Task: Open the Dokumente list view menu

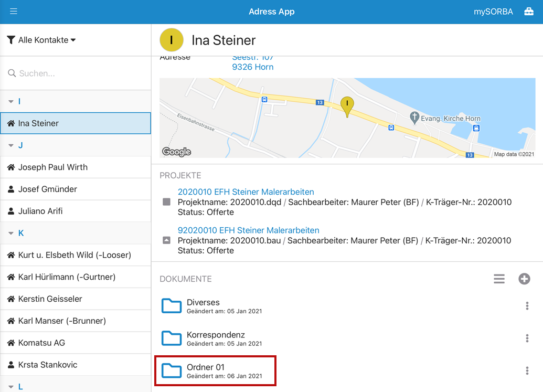Action: pos(499,279)
